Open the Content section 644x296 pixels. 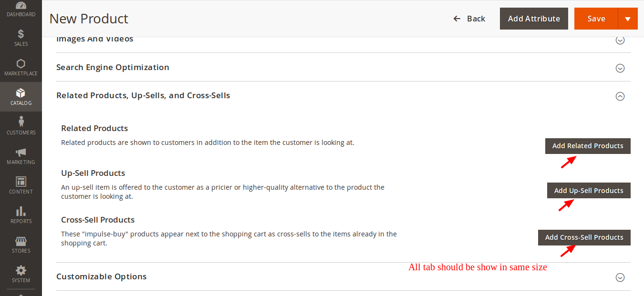tap(21, 185)
